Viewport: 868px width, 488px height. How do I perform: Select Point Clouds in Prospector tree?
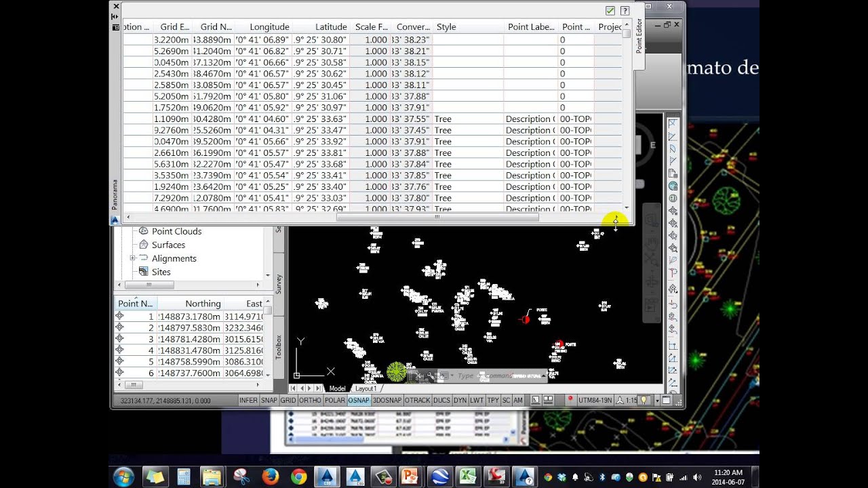coord(176,231)
